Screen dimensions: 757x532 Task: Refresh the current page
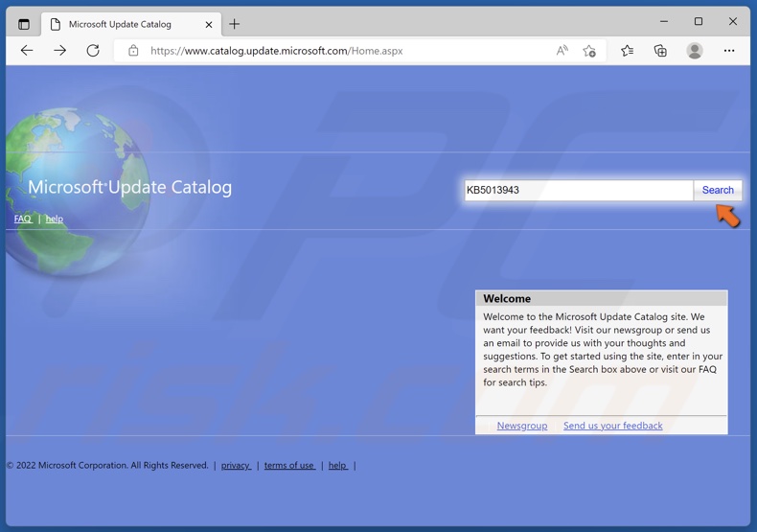click(x=93, y=50)
